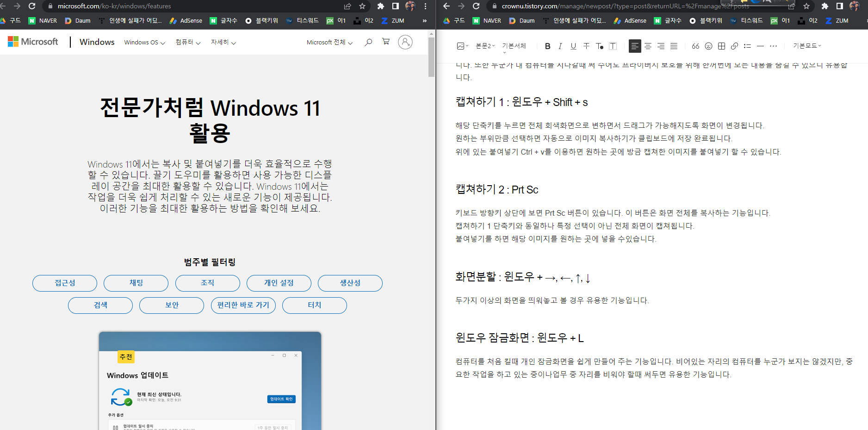This screenshot has height=430, width=868.
Task: Expand the 자세히 menu on Microsoft page
Action: (223, 42)
